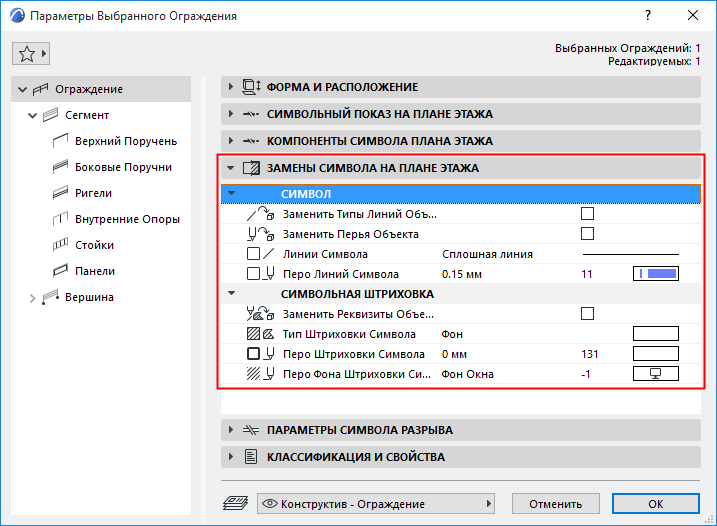Select Внутренние Опоры in the tree

[127, 219]
